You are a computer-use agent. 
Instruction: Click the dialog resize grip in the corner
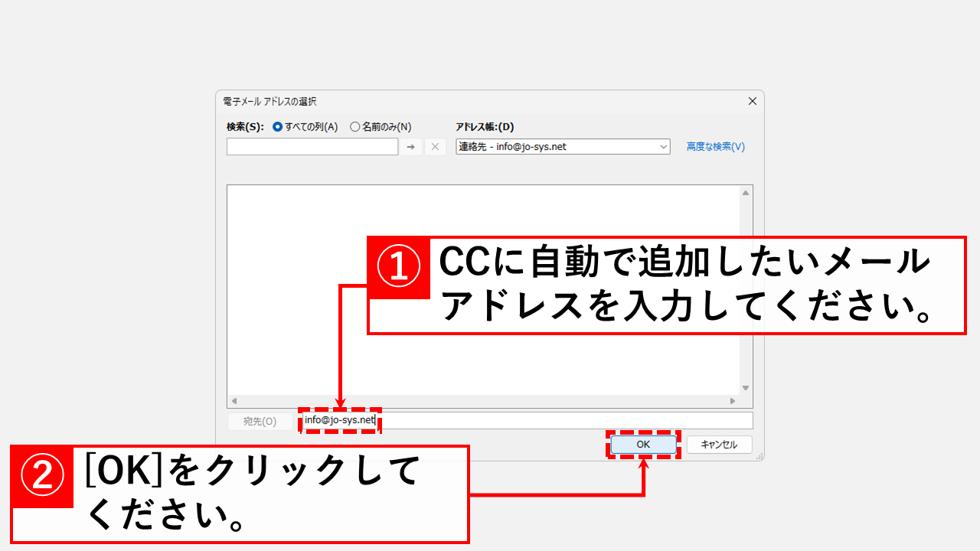(758, 457)
